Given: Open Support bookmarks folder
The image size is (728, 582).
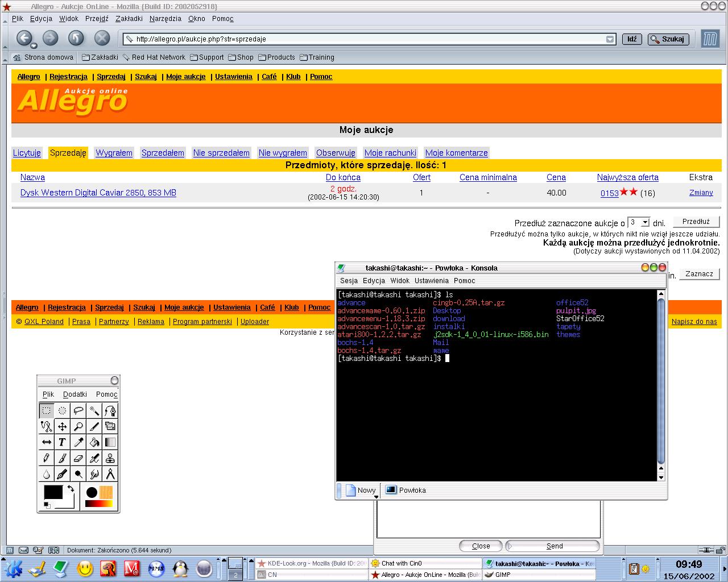Looking at the screenshot, I should (x=207, y=57).
